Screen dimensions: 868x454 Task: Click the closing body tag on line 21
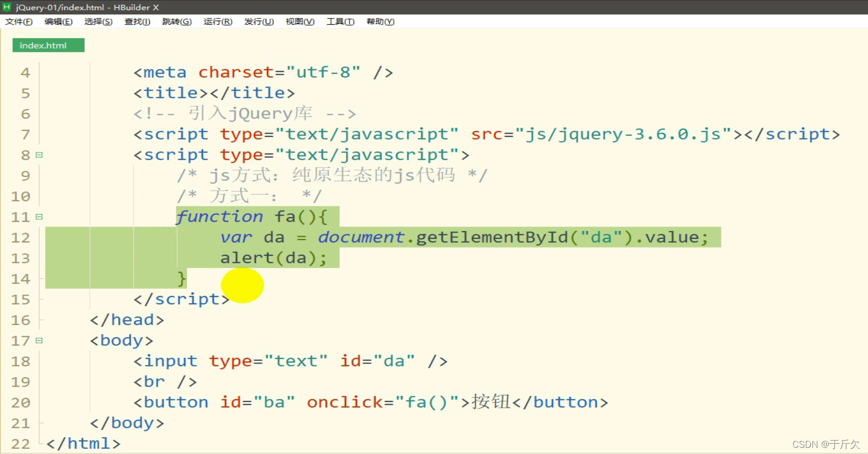coord(127,423)
